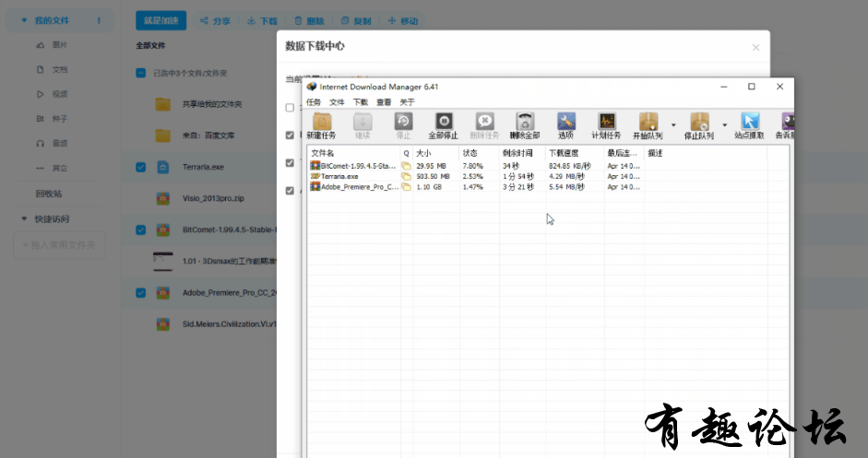This screenshot has width=868, height=458.
Task: Uncheck the Adobe_Premiere_Pro_CC file checkbox
Action: click(140, 293)
